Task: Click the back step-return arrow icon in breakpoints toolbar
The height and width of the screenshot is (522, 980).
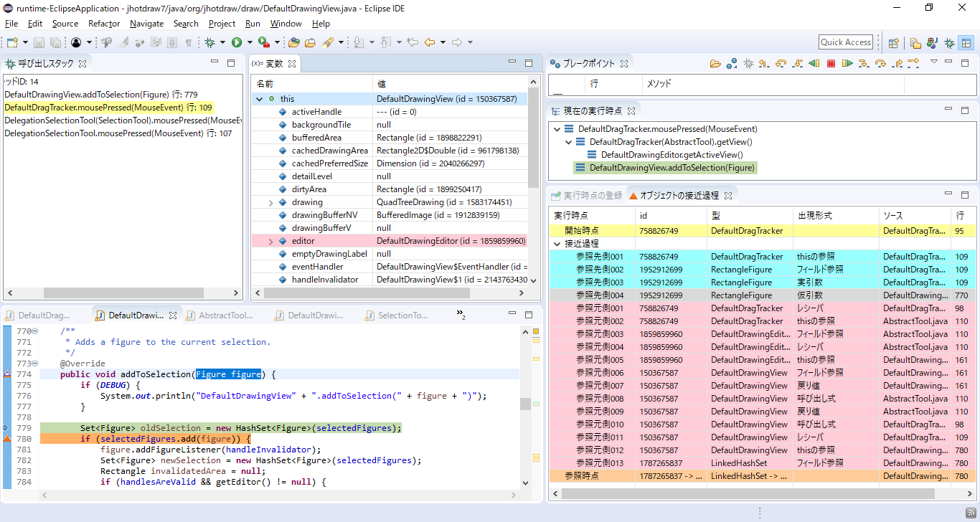Action: (x=764, y=63)
